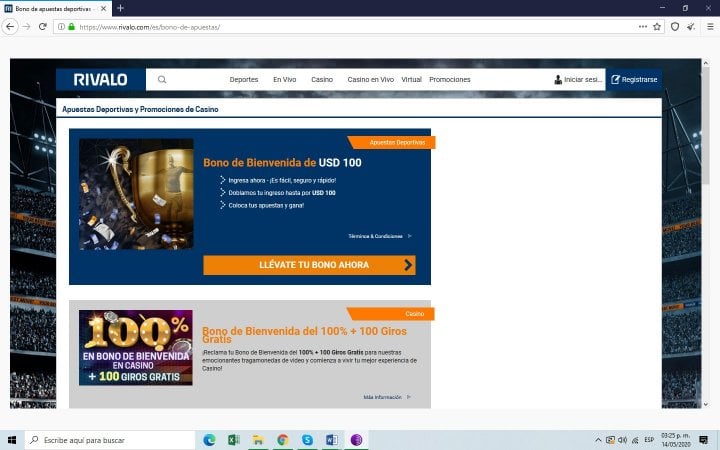Screen dimensions: 720x450
Task: Click the ESP language indicator
Action: click(649, 440)
